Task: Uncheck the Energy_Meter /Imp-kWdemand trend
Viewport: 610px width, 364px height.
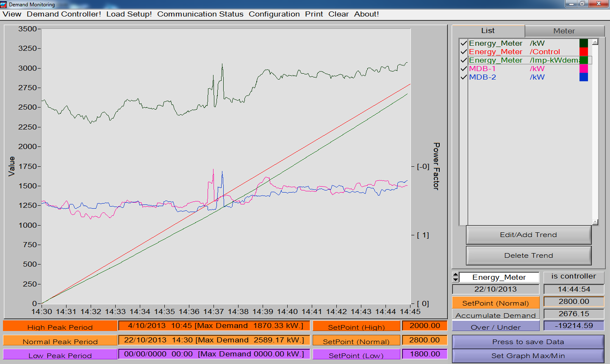Action: tap(463, 60)
